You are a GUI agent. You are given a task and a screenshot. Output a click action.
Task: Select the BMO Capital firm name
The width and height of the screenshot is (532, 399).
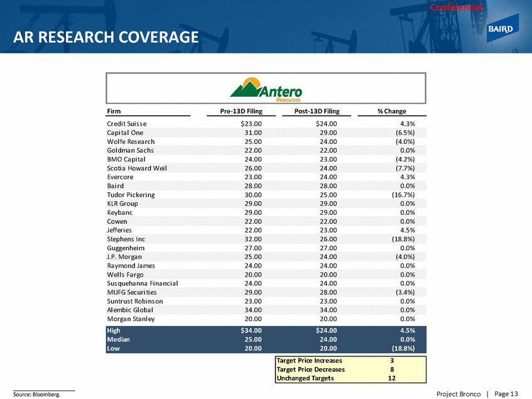pos(126,159)
